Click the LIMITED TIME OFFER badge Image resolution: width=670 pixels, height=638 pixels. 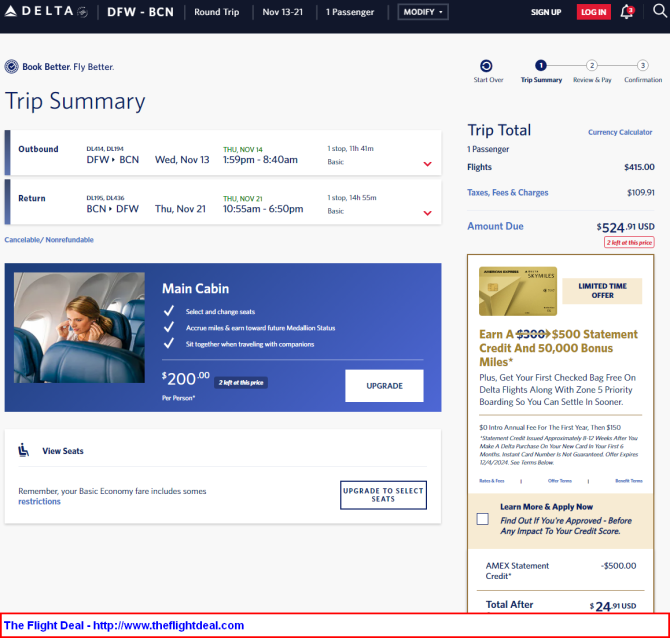point(602,291)
